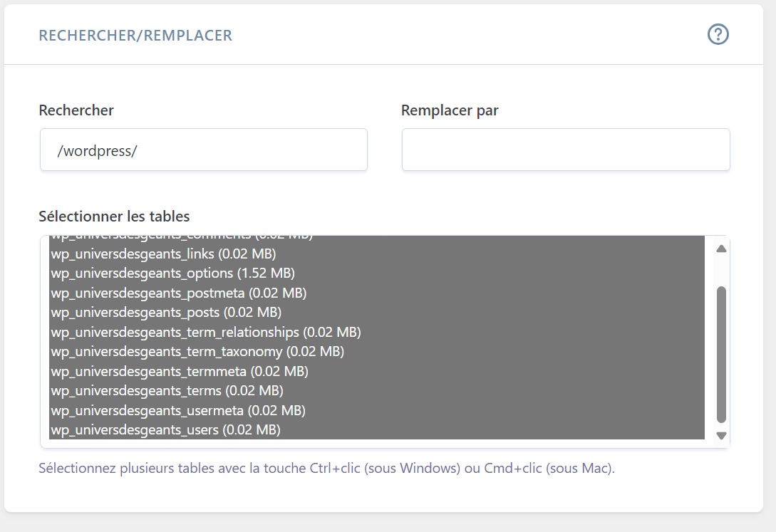
Task: Click the Rechercher input field
Action: pos(203,150)
